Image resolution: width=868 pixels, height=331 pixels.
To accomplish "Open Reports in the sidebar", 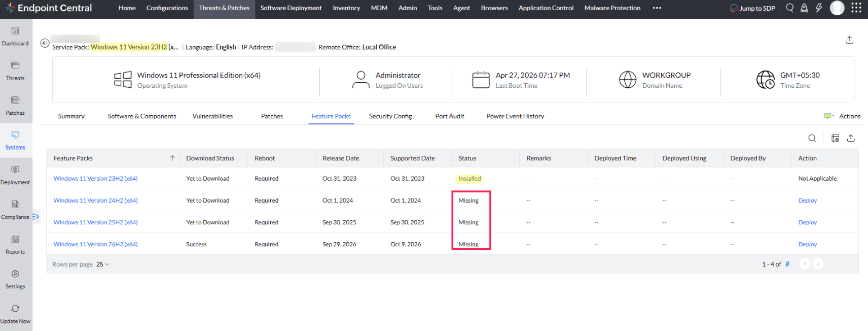I will tap(15, 245).
